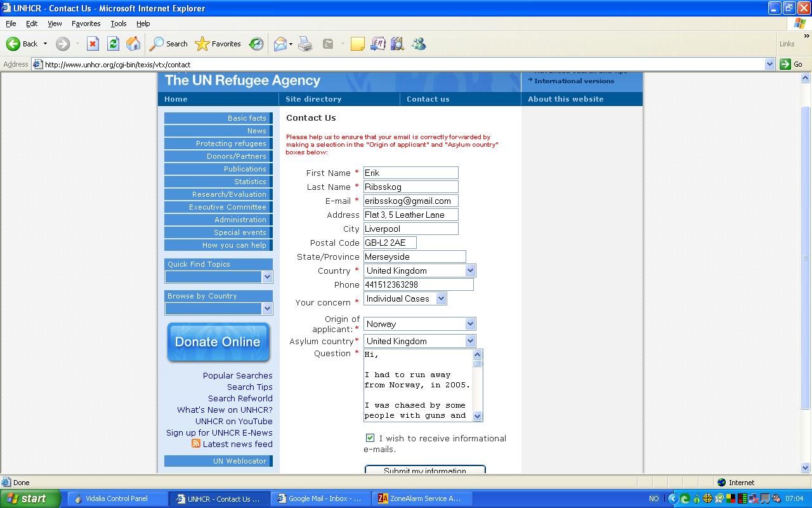Click the red and green bars tray icon
Image resolution: width=812 pixels, height=508 pixels.
coord(742,498)
